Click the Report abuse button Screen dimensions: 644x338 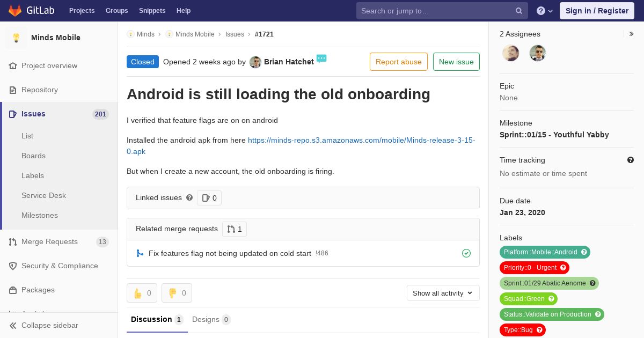pos(399,62)
